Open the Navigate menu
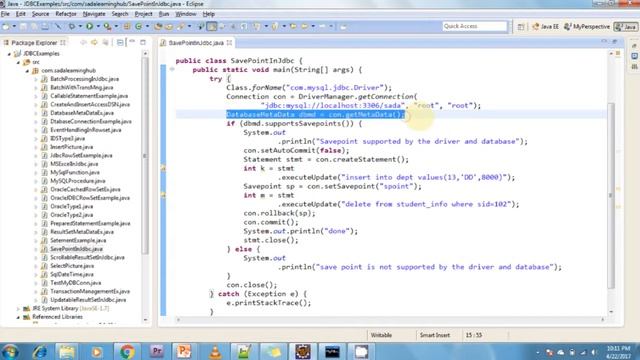640x360 pixels. [94, 14]
